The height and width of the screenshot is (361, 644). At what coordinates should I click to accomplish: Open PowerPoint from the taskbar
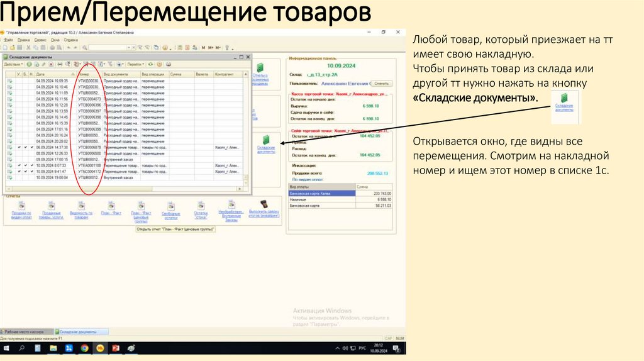(116, 348)
